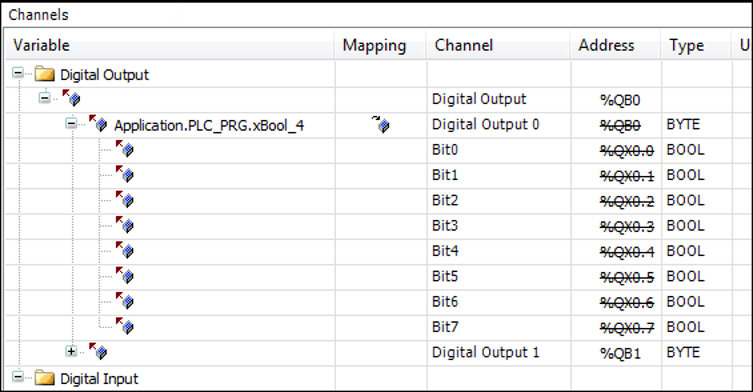Click the empty Mapping cell in Bit0 row
The height and width of the screenshot is (392, 753).
[381, 150]
